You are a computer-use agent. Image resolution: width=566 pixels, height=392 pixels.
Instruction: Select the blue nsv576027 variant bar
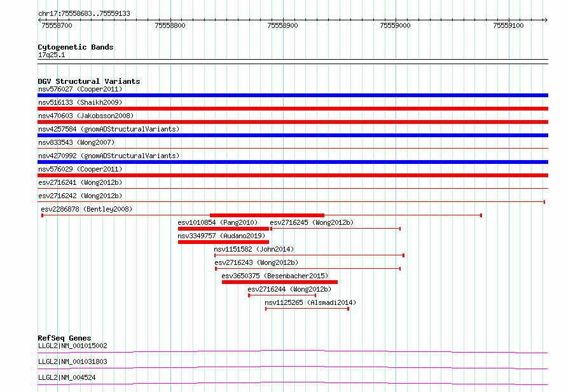point(293,95)
